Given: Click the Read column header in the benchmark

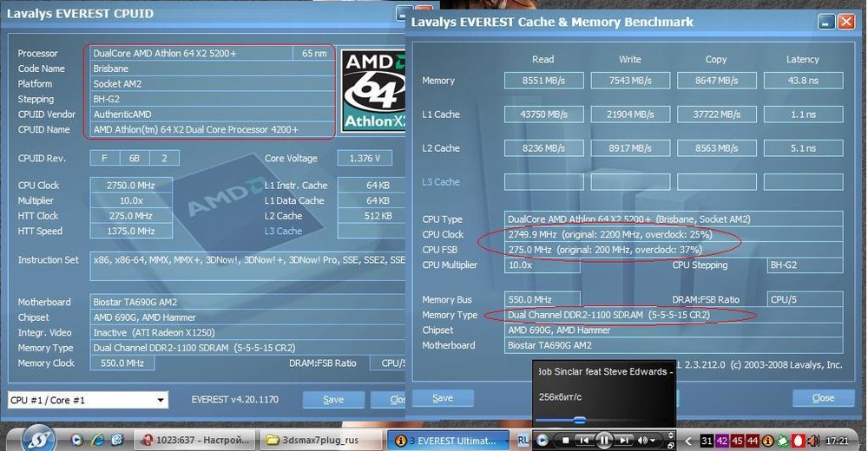Looking at the screenshot, I should click(543, 59).
